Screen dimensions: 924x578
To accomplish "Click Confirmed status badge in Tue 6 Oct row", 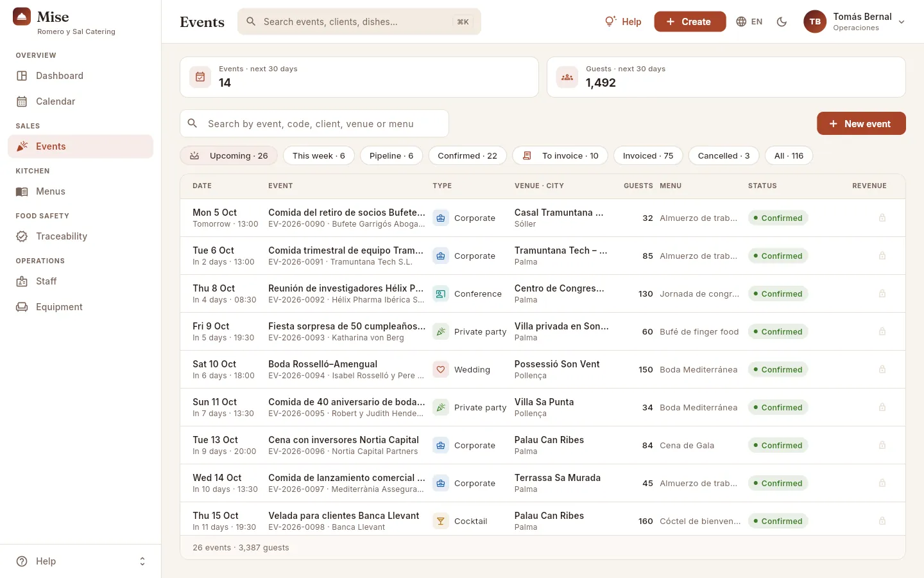I will (x=778, y=256).
